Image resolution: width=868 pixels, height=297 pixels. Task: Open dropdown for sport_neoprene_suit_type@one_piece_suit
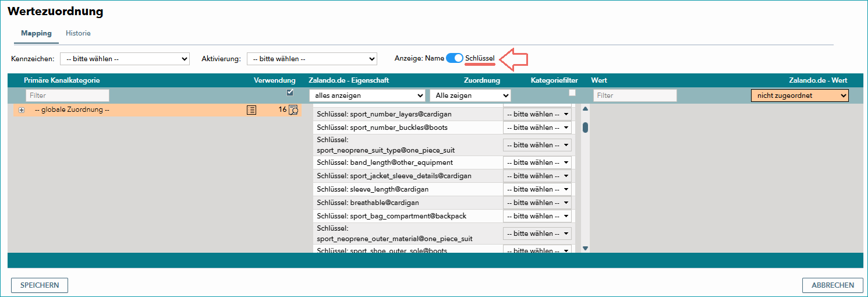[x=537, y=145]
